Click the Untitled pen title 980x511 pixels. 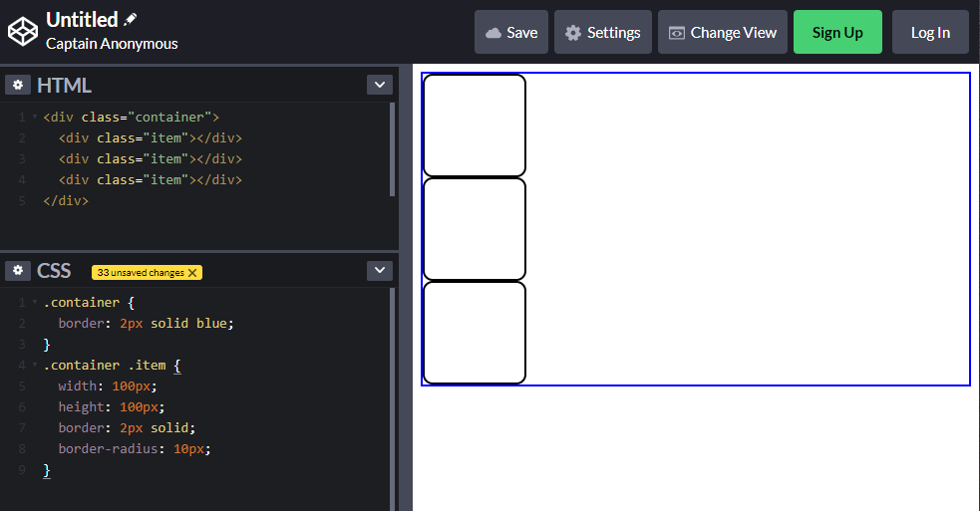click(x=82, y=19)
